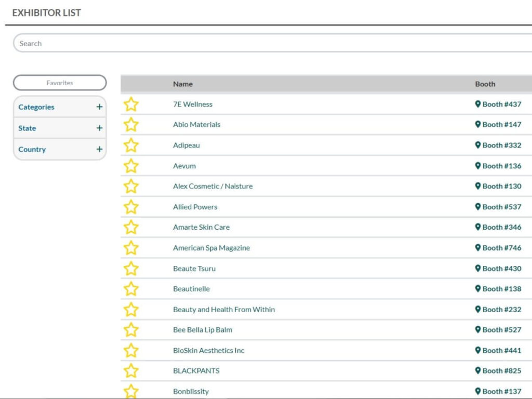Click the map pin icon for Booth #825
This screenshot has width=532, height=399.
click(x=478, y=371)
